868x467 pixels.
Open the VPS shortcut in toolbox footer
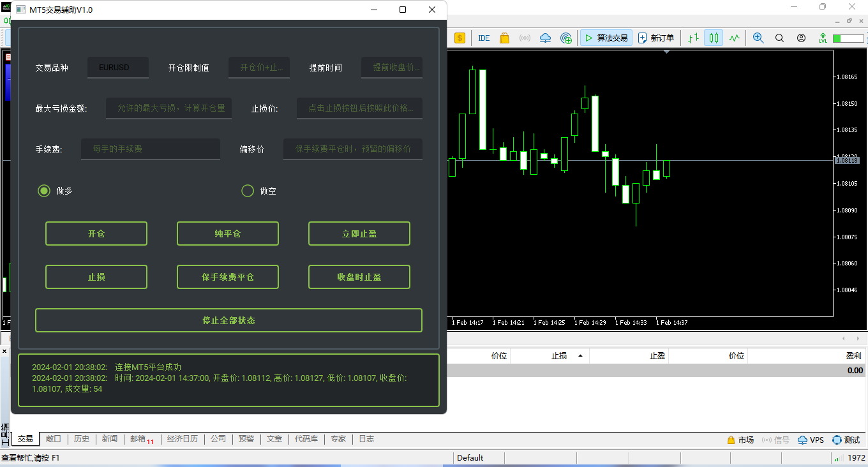(x=811, y=440)
